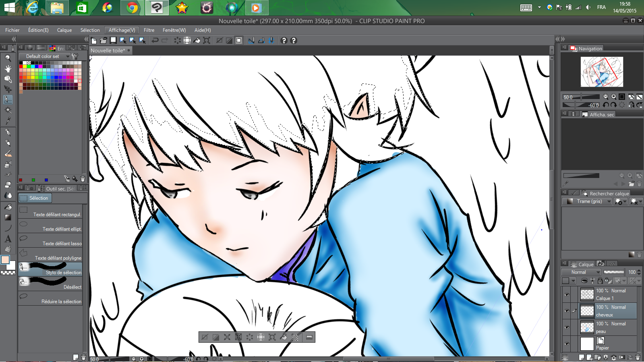The width and height of the screenshot is (644, 362).
Task: Open Filtre menu
Action: pyautogui.click(x=149, y=30)
